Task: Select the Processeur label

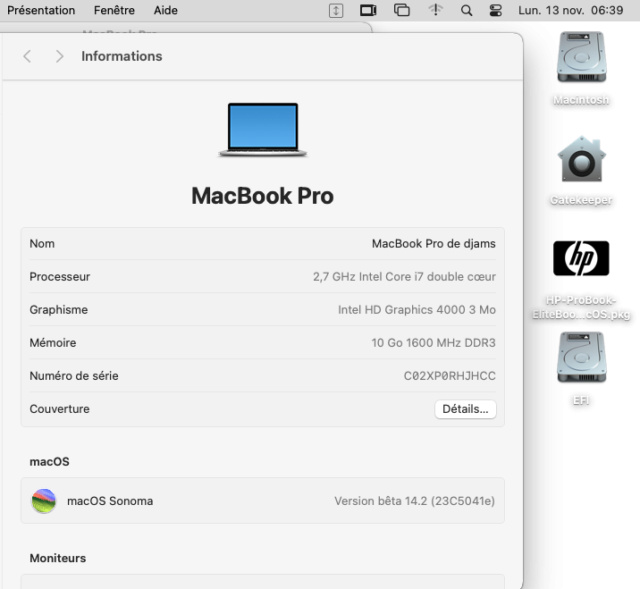Action: [x=60, y=277]
